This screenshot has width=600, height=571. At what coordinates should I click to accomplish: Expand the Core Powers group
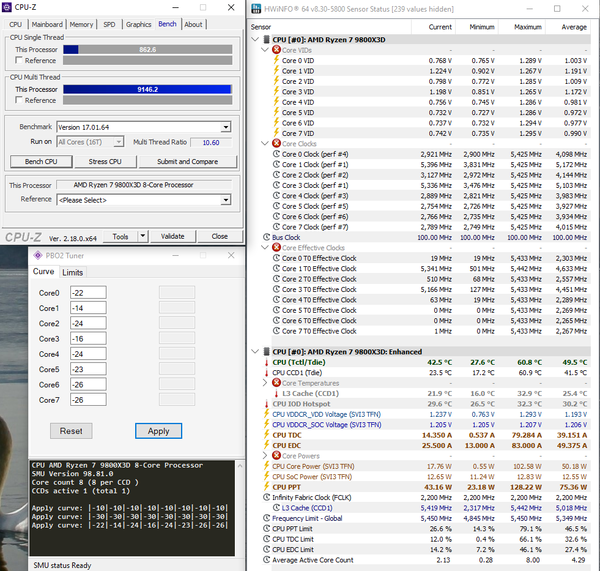[265, 455]
